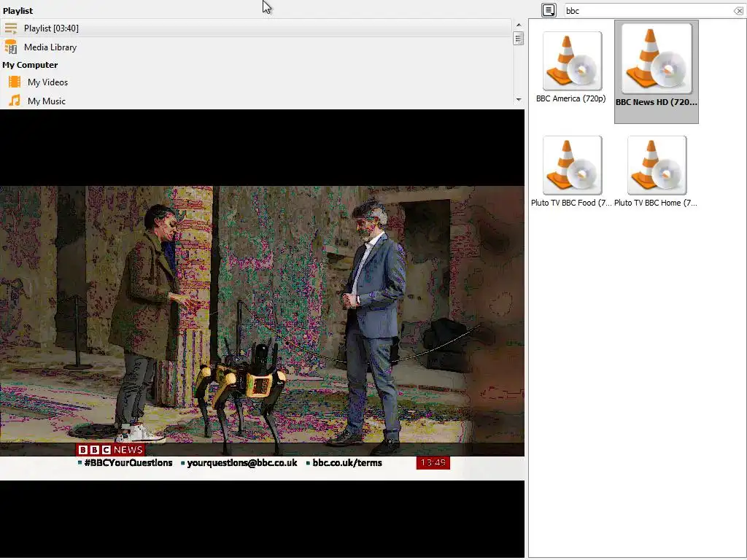
Task: Select the BBC News HD cone icon
Action: [x=657, y=58]
